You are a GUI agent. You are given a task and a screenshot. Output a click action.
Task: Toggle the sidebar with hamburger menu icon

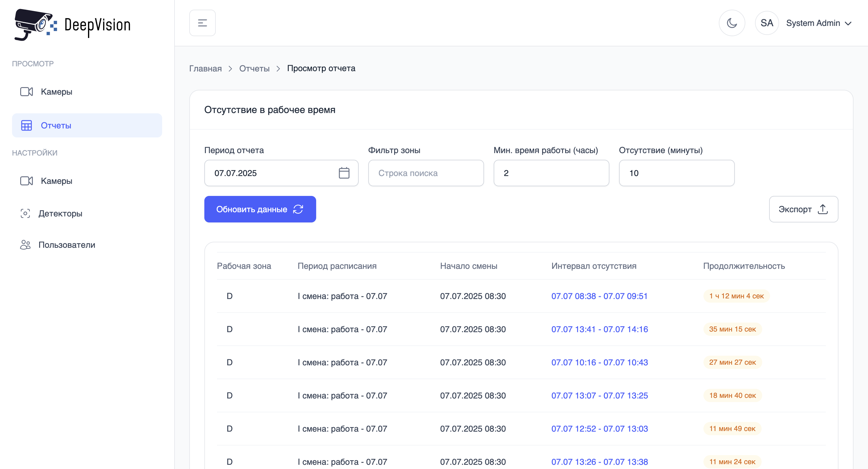point(202,23)
